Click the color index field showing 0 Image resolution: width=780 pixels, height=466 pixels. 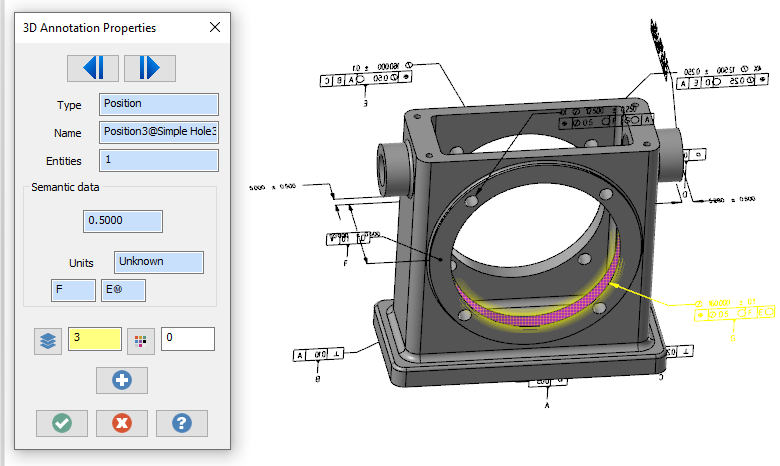point(188,339)
